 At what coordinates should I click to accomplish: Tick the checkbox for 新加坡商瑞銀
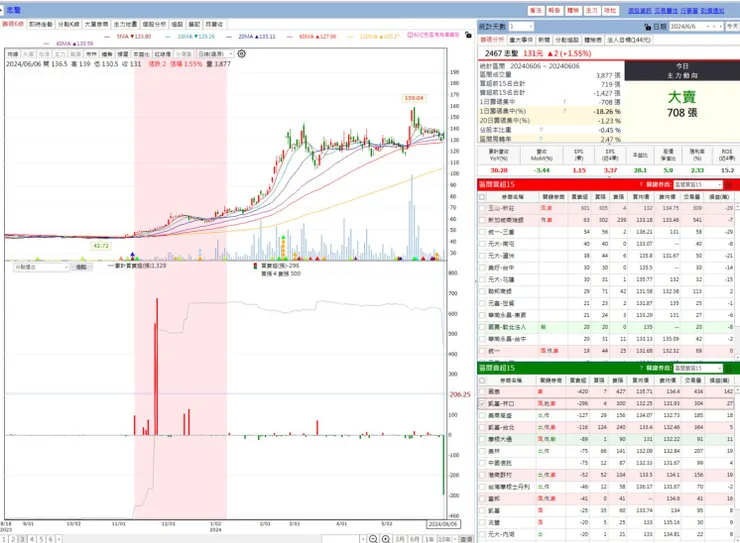tap(482, 220)
